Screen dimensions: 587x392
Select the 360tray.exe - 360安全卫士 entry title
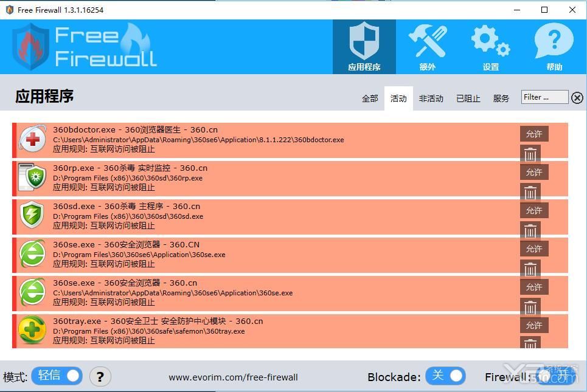[158, 321]
